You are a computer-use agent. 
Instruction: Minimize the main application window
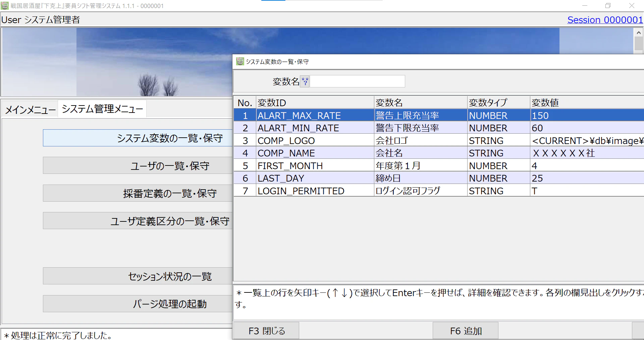pyautogui.click(x=585, y=6)
